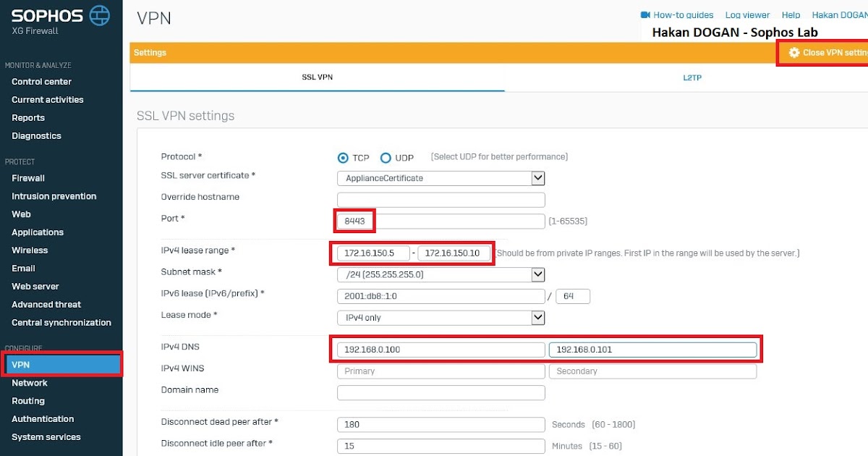Open the How-to guides link
The height and width of the screenshot is (456, 868).
[683, 14]
